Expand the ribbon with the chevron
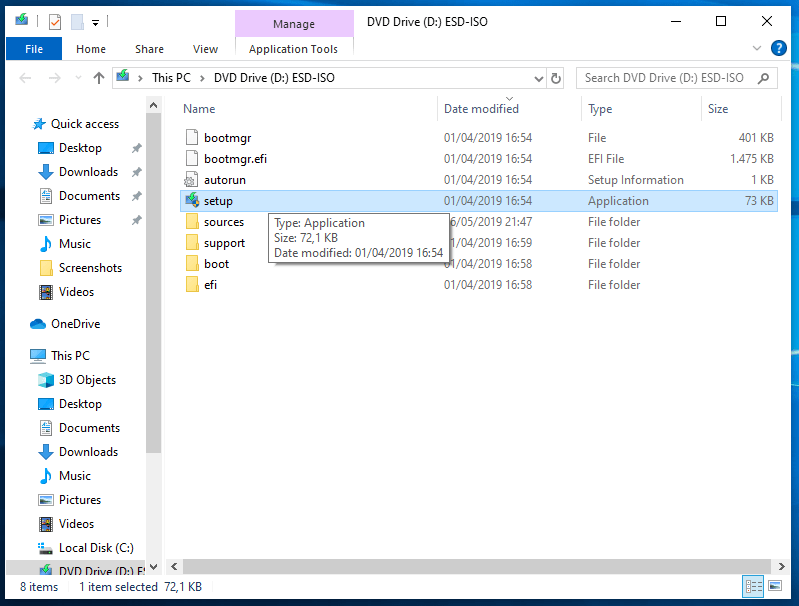The image size is (799, 606). (757, 48)
